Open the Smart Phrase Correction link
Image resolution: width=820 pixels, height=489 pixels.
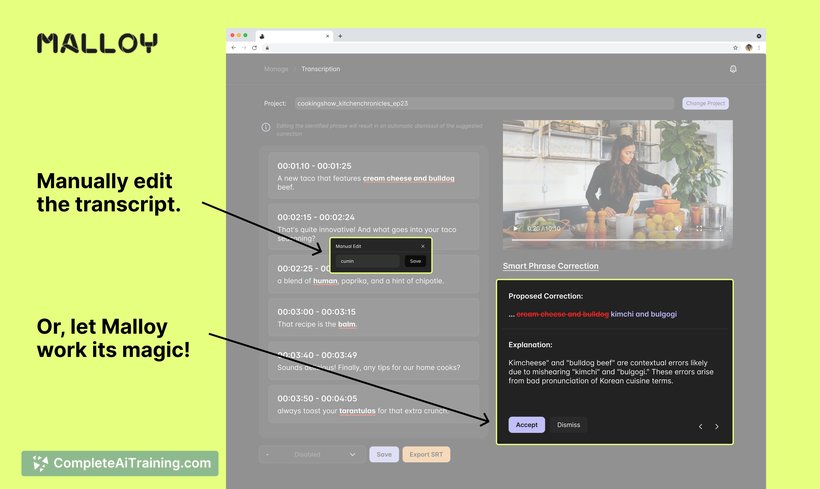coord(551,266)
